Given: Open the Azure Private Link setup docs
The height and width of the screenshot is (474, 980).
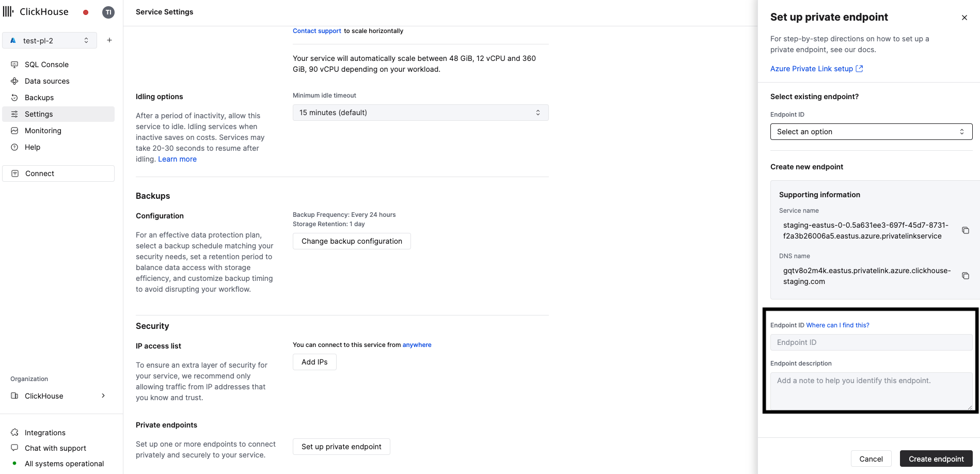Looking at the screenshot, I should click(x=812, y=68).
